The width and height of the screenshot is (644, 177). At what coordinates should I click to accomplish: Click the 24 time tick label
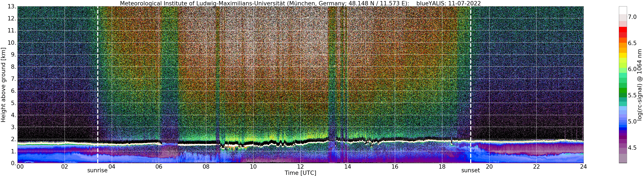click(x=583, y=167)
